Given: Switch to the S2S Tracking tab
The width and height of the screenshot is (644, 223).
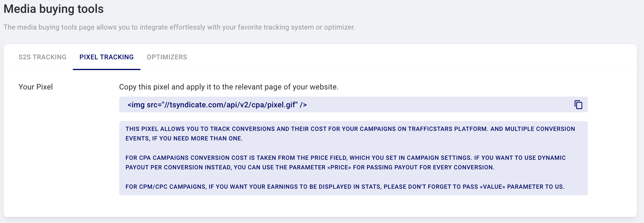Looking at the screenshot, I should coord(42,57).
